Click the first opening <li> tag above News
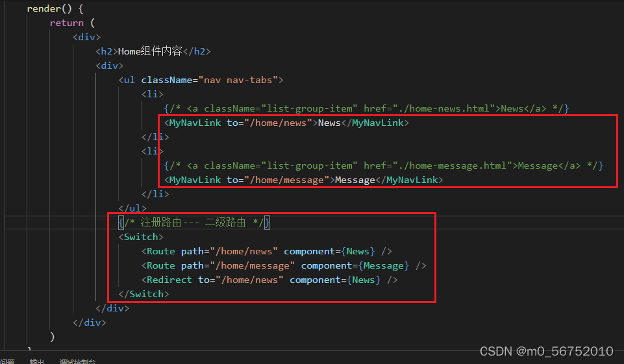624x364 pixels. coord(153,94)
